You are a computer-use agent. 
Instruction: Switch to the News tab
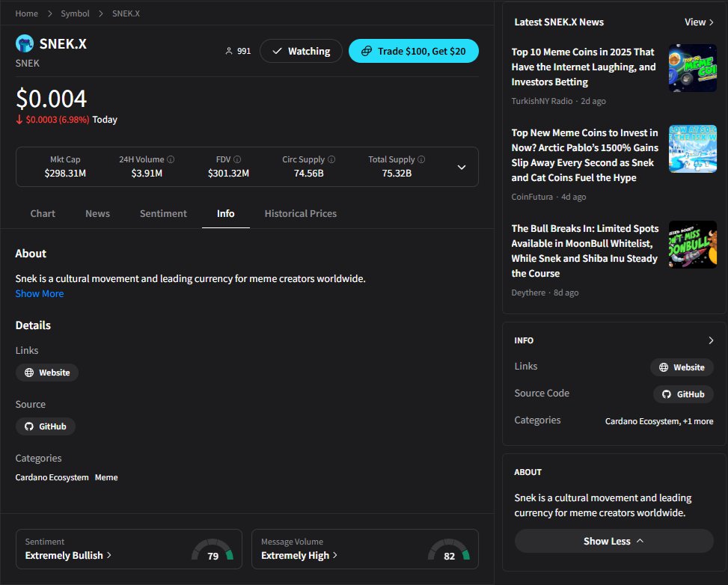pyautogui.click(x=97, y=213)
